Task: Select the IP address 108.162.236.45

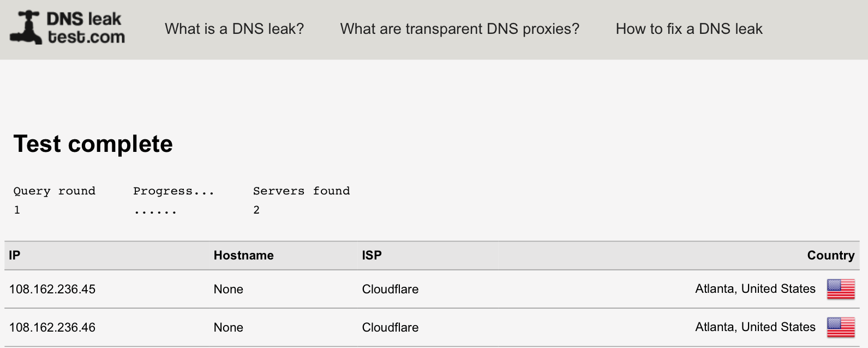Action: (52, 289)
